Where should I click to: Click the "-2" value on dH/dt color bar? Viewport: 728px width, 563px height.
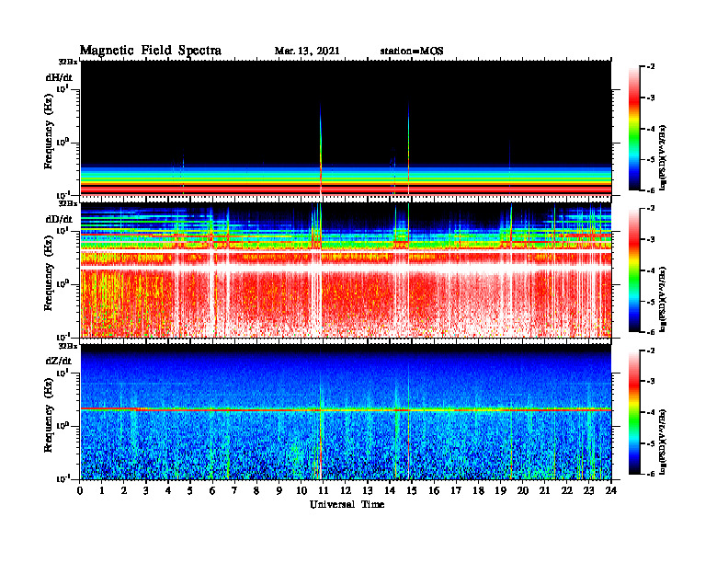(651, 67)
